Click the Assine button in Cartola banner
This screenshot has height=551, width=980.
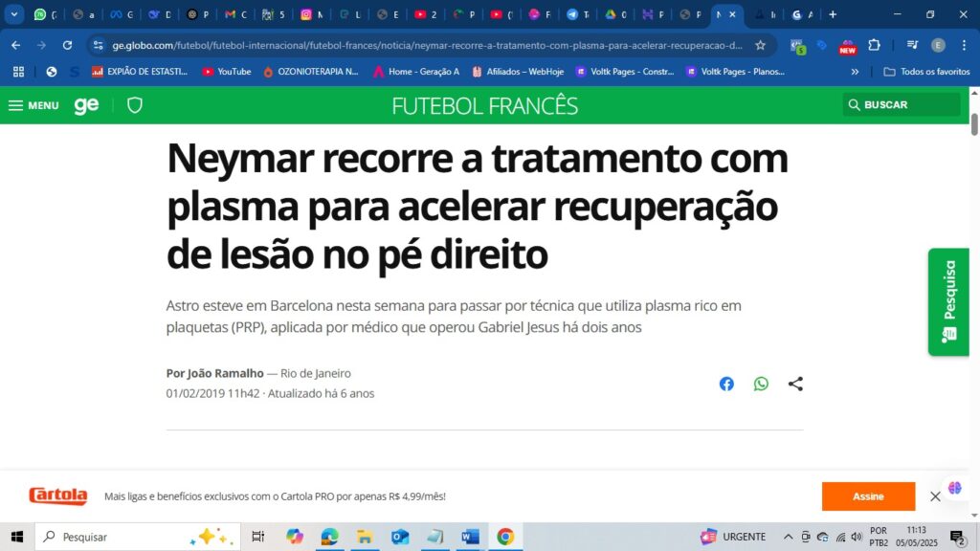click(868, 496)
